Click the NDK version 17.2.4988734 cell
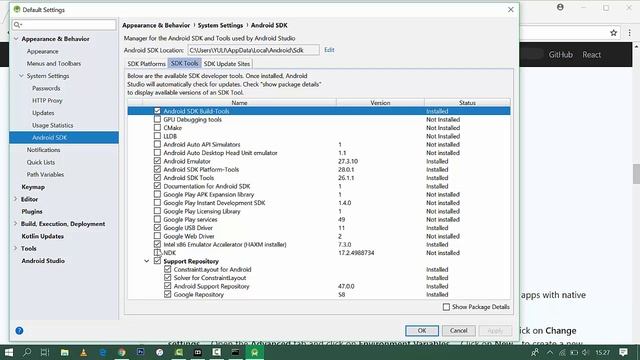Image resolution: width=640 pixels, height=360 pixels. (x=356, y=253)
